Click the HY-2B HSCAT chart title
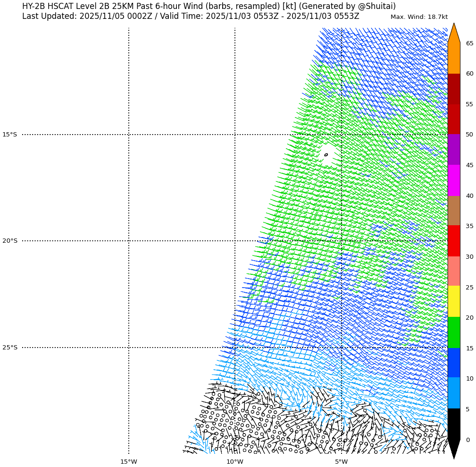This screenshot has height=467, width=476. (209, 7)
